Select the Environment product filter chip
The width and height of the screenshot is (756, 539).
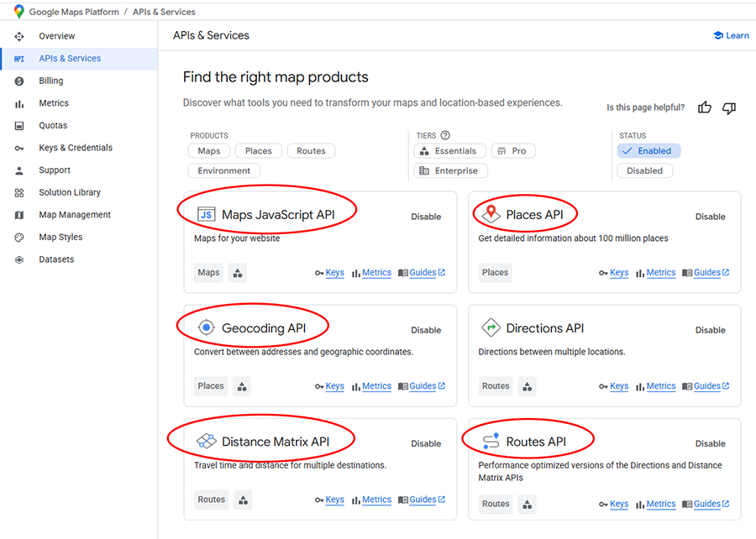224,170
